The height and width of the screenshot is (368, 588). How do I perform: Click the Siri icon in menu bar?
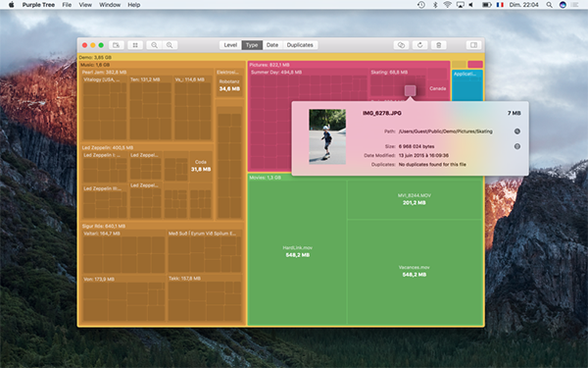(x=563, y=5)
